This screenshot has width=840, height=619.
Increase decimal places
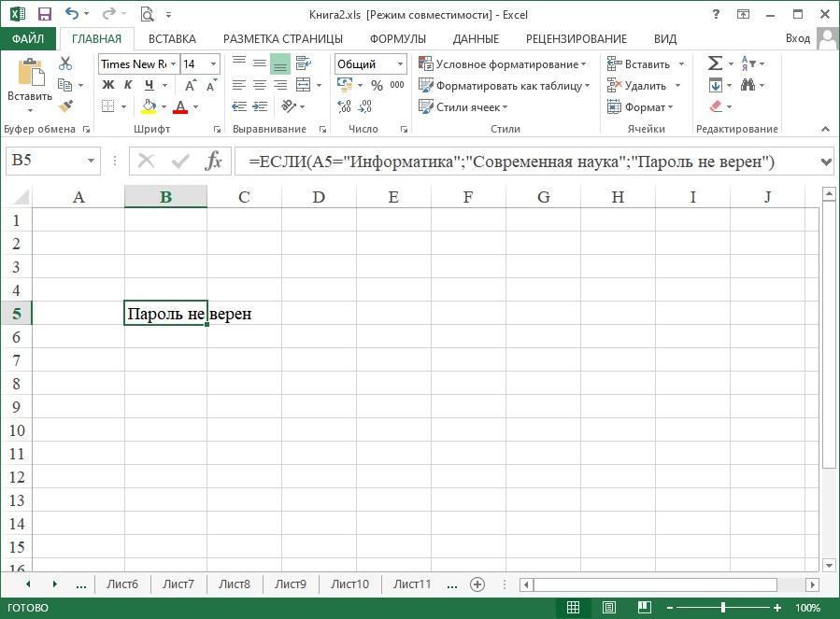[345, 106]
